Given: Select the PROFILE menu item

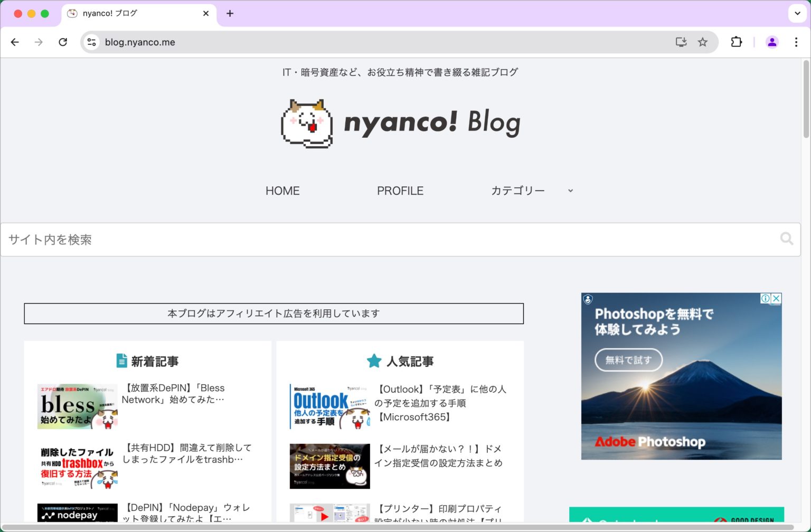Looking at the screenshot, I should point(400,191).
